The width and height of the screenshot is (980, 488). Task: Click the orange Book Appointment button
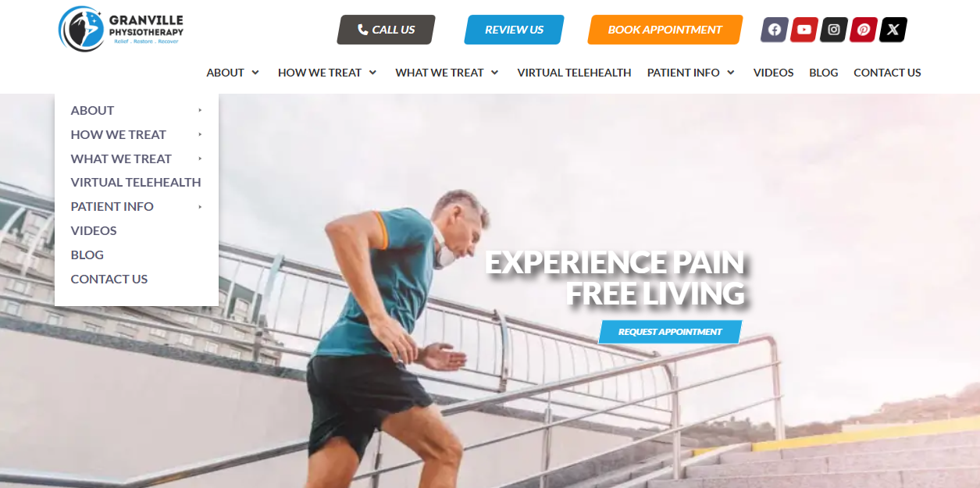click(665, 30)
